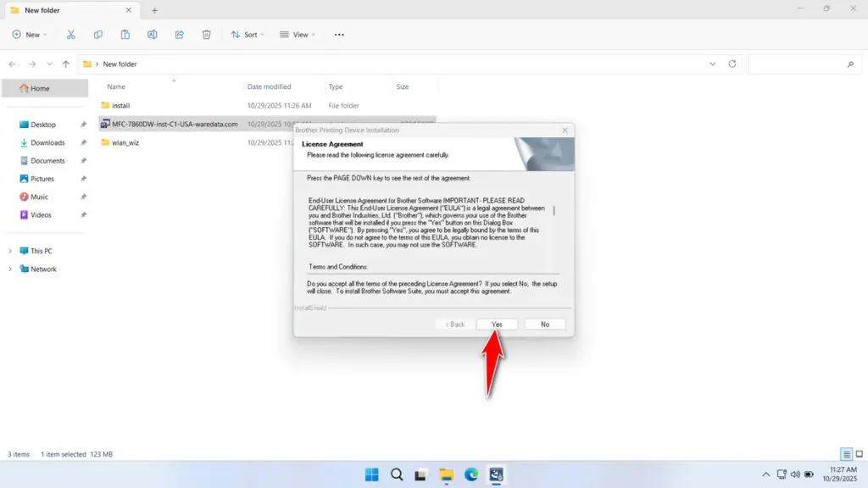Select the Rename icon

click(x=152, y=34)
